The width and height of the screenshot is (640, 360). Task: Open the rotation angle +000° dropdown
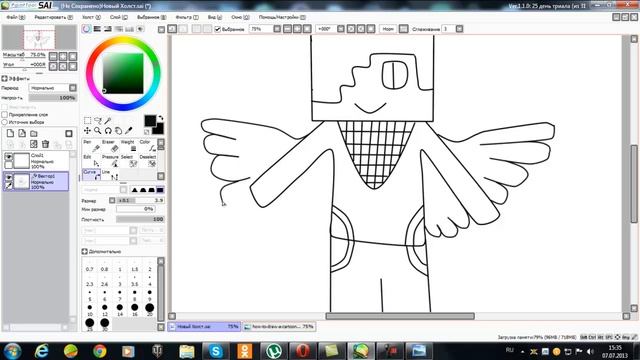point(341,29)
